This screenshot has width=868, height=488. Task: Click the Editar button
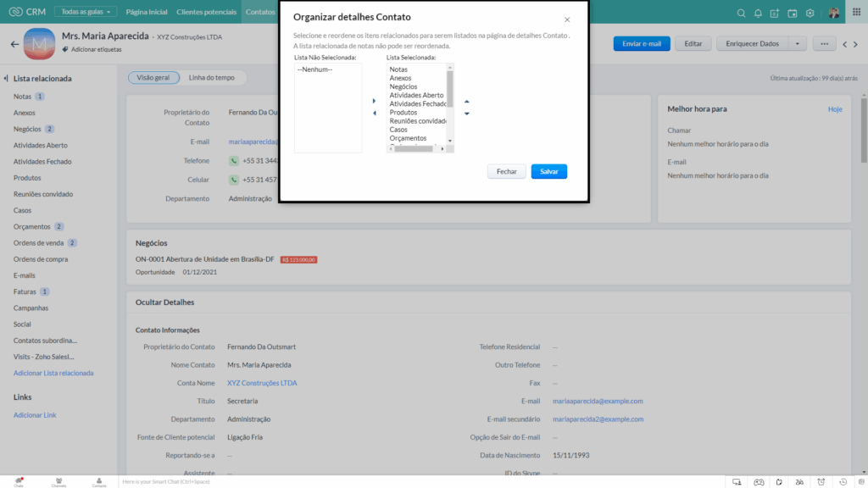pyautogui.click(x=693, y=44)
